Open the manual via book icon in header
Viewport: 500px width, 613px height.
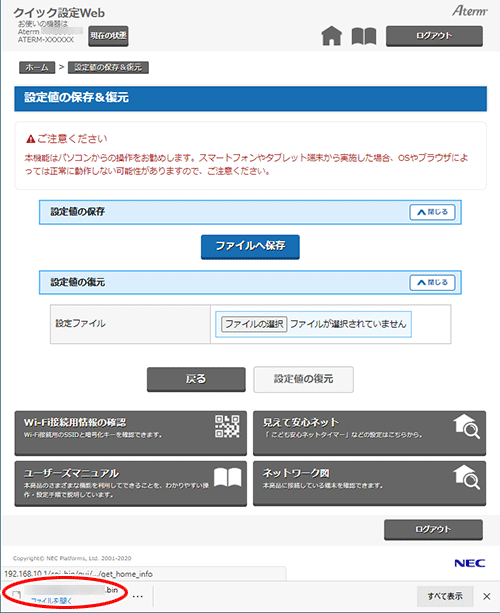point(364,36)
